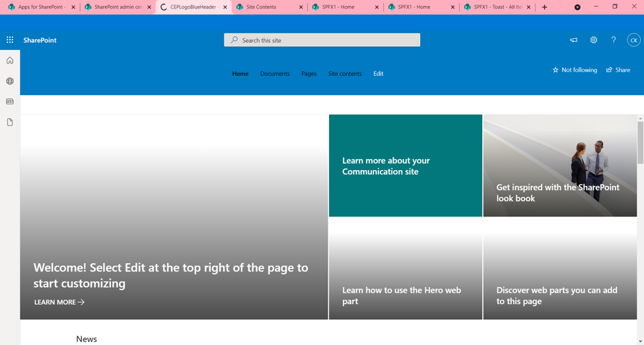
Task: Select Documents in site navigation
Action: click(275, 74)
